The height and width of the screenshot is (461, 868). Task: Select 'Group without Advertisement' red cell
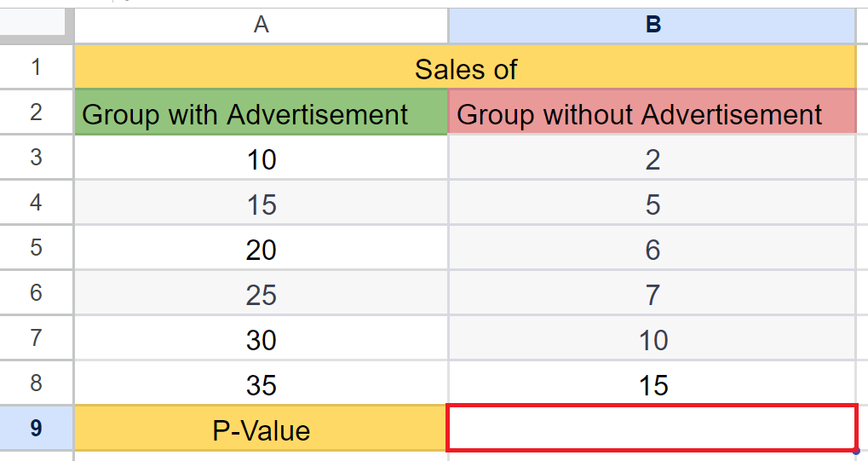click(x=652, y=112)
